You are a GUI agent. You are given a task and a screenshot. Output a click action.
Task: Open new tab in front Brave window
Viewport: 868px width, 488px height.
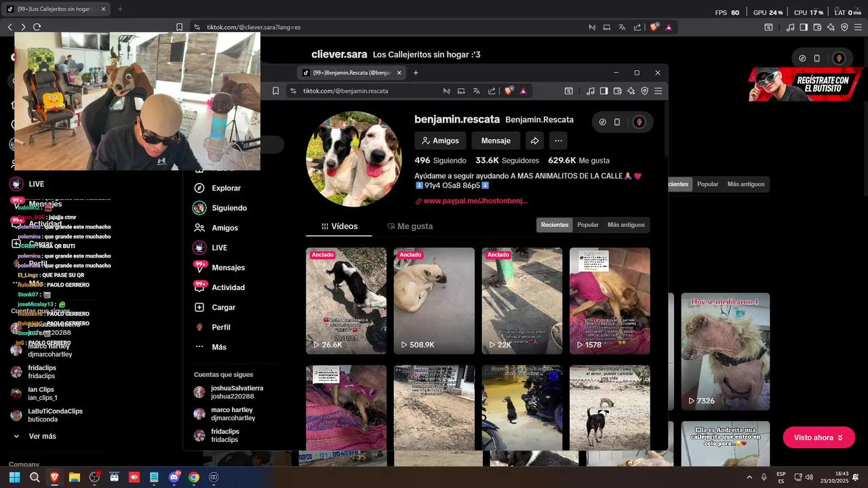click(x=416, y=73)
